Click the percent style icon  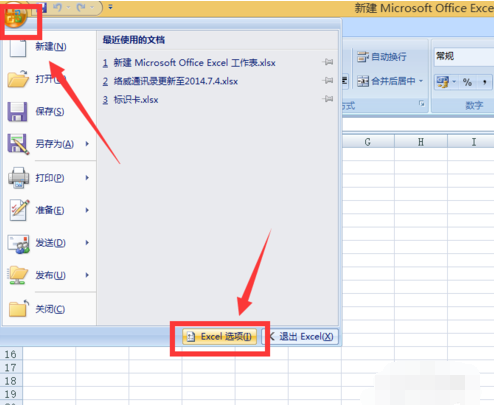pos(467,82)
